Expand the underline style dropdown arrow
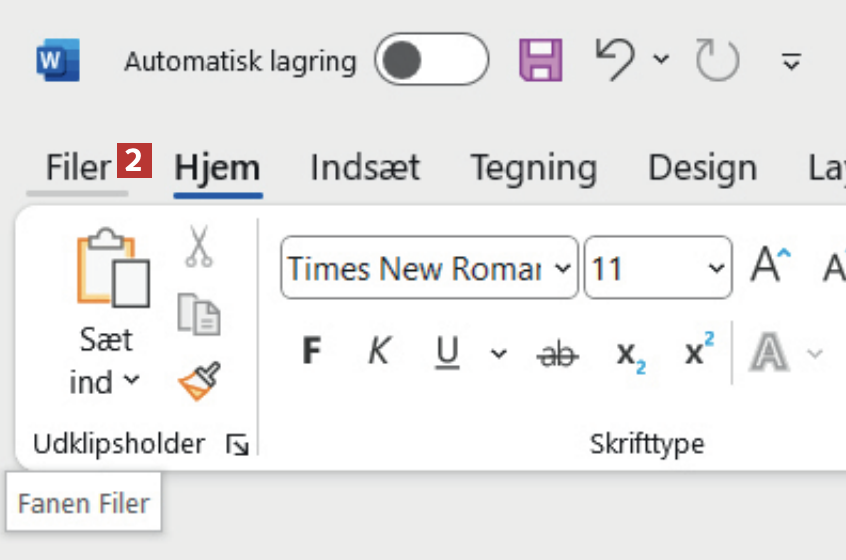This screenshot has height=560, width=846. coord(498,353)
